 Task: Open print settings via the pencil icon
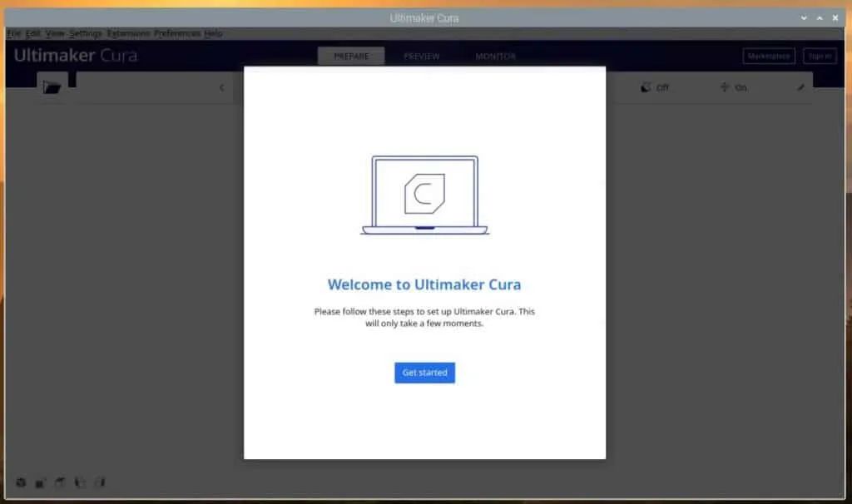tap(800, 87)
